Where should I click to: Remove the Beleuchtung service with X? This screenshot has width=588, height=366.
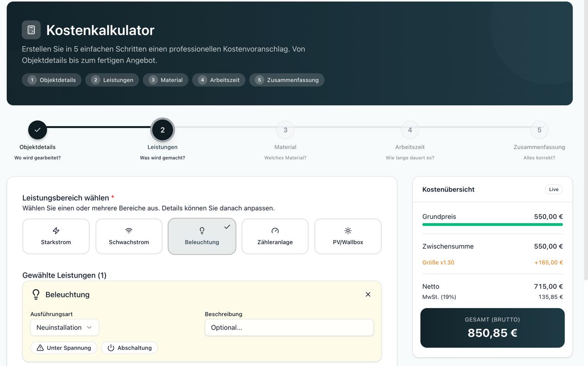pyautogui.click(x=368, y=294)
